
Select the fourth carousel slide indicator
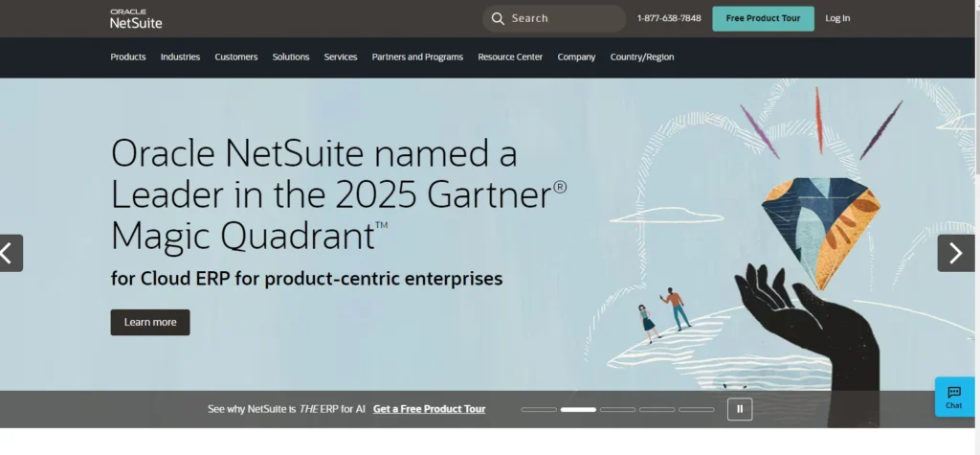tap(657, 410)
